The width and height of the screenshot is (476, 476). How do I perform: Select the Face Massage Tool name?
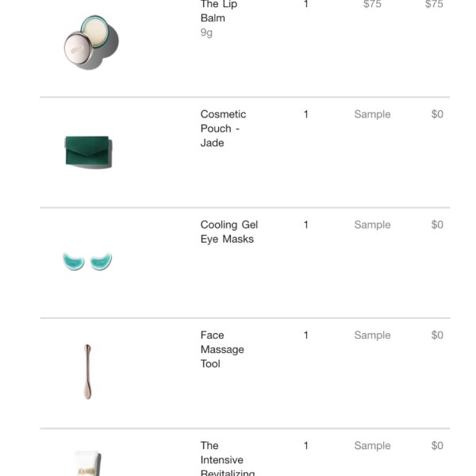coord(222,349)
